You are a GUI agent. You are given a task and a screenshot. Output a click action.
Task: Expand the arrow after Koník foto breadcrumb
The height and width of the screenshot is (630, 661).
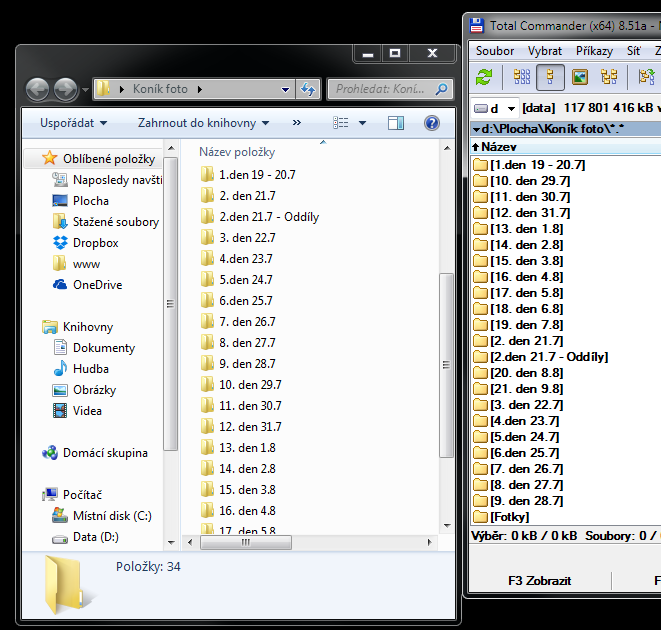coord(200,89)
